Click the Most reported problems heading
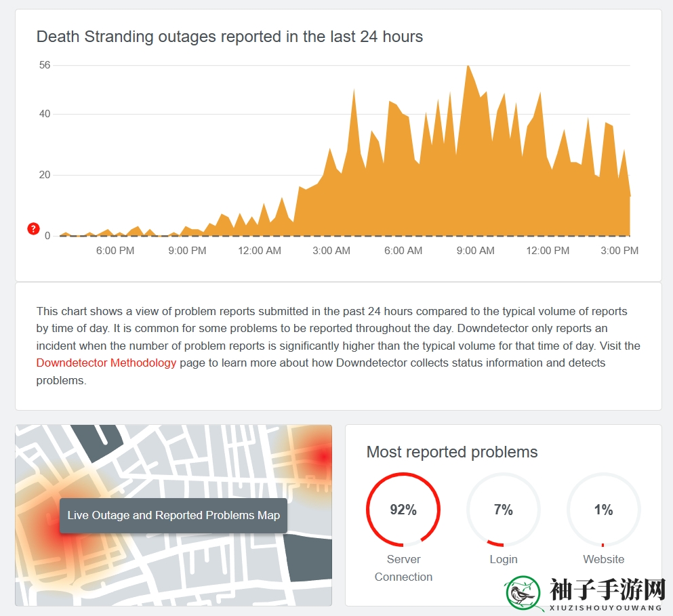673x616 pixels. point(452,452)
